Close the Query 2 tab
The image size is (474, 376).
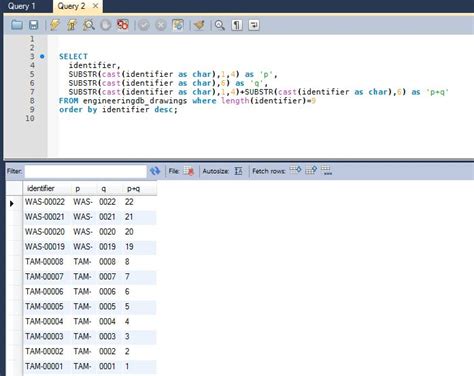coord(95,6)
